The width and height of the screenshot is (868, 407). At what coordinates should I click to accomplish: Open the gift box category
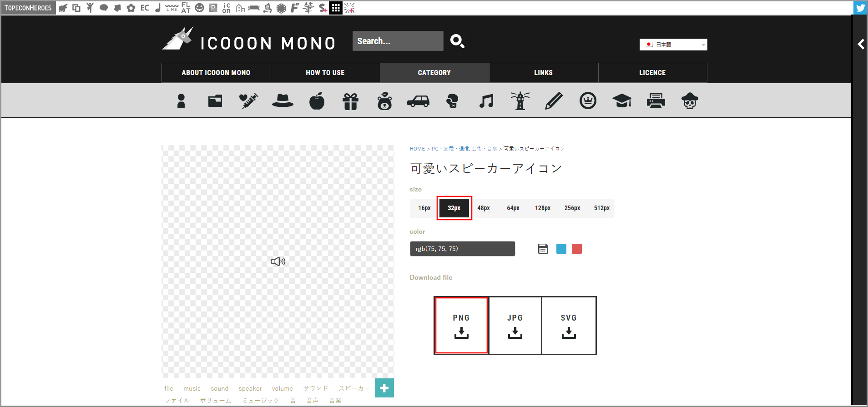pyautogui.click(x=351, y=101)
